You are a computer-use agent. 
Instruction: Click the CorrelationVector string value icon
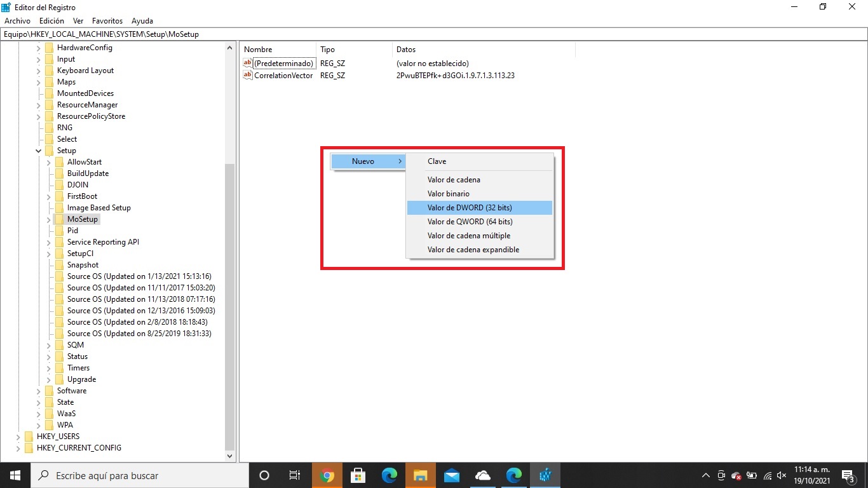247,75
